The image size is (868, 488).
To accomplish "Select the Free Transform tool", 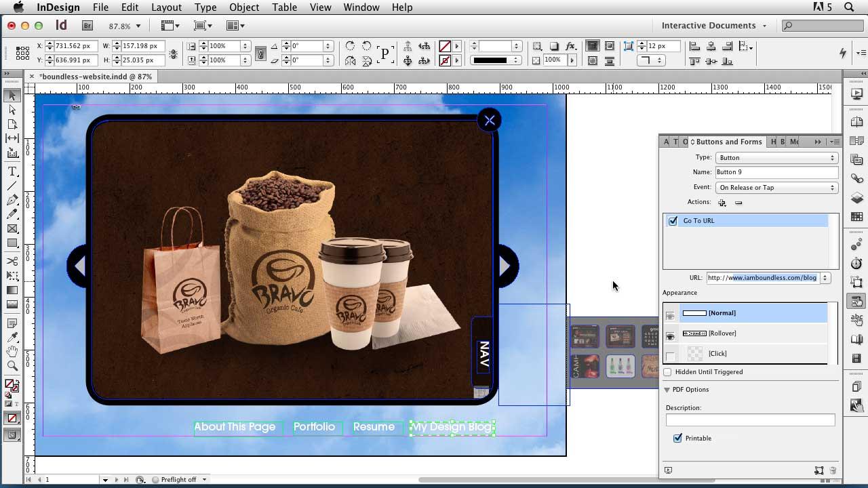I will 12,276.
